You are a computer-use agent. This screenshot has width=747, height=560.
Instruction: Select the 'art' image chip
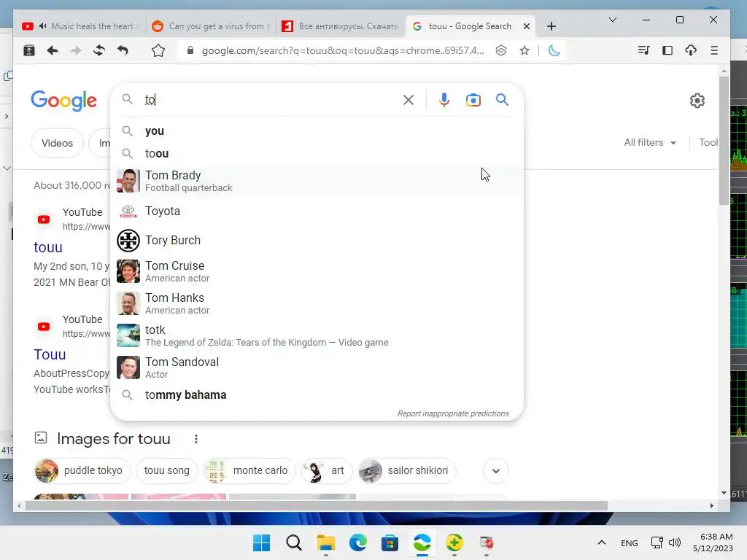326,470
